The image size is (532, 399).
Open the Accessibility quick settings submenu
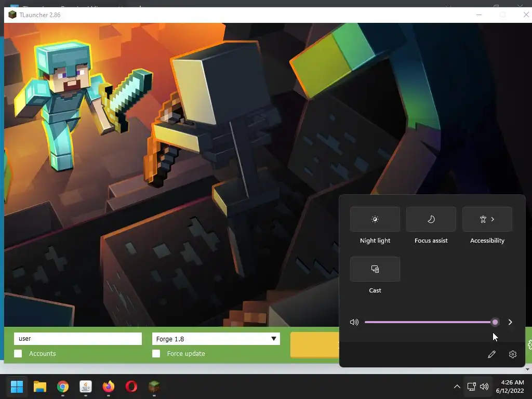[487, 219]
